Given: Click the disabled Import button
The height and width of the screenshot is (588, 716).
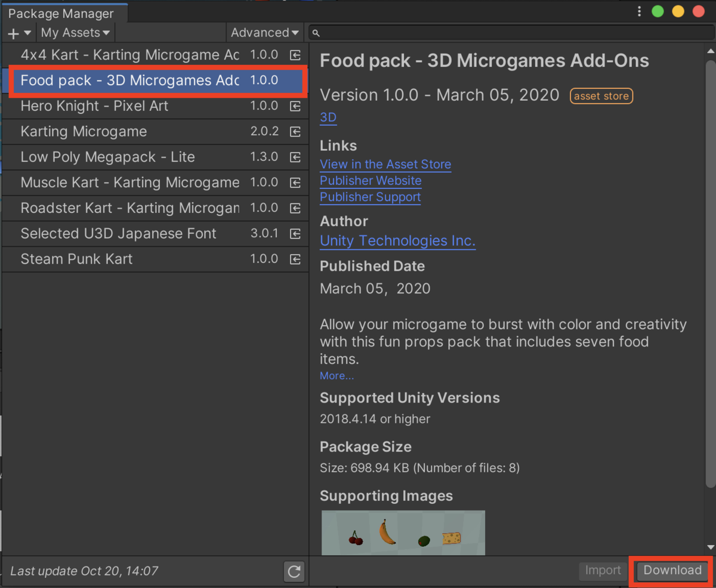Looking at the screenshot, I should pos(603,571).
